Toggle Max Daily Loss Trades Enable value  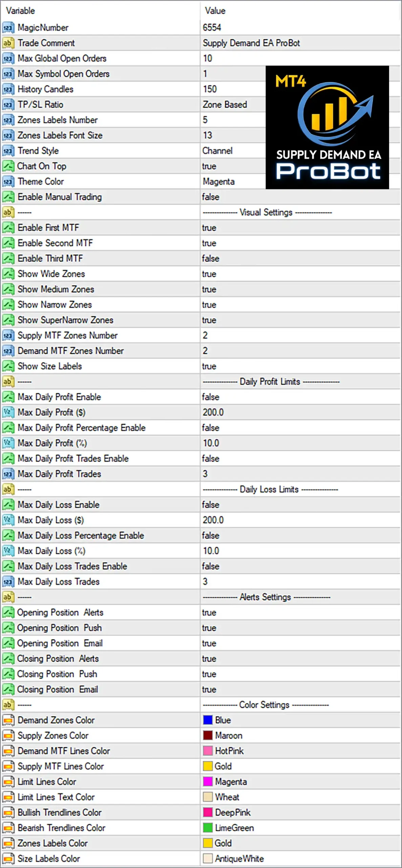(x=211, y=566)
